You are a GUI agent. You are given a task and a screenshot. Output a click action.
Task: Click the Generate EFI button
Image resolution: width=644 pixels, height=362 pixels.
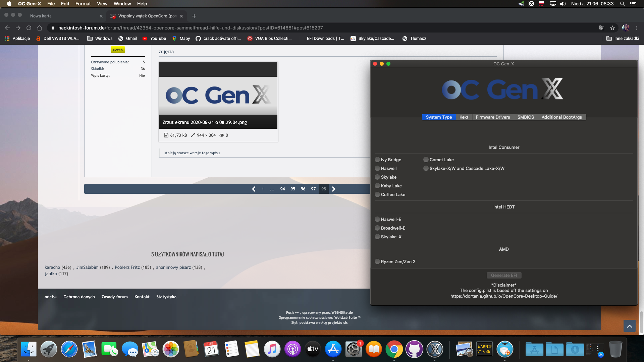(504, 275)
